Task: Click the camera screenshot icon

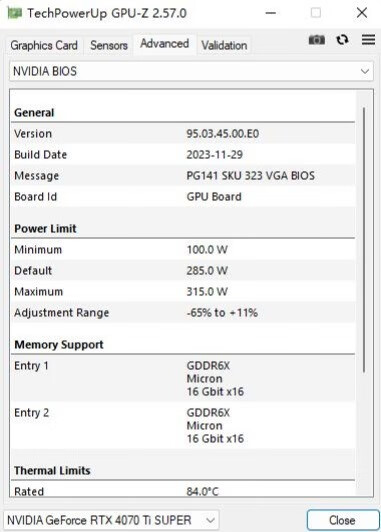Action: pos(317,40)
